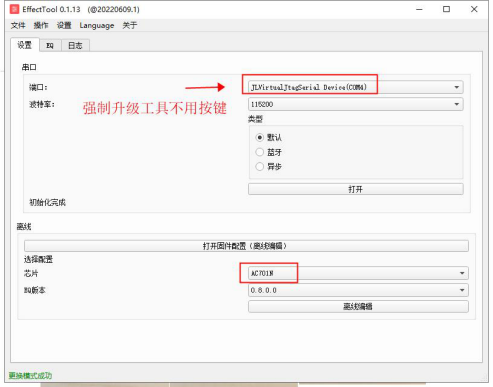Open the 文件 menu
The height and width of the screenshot is (387, 493).
pyautogui.click(x=18, y=25)
